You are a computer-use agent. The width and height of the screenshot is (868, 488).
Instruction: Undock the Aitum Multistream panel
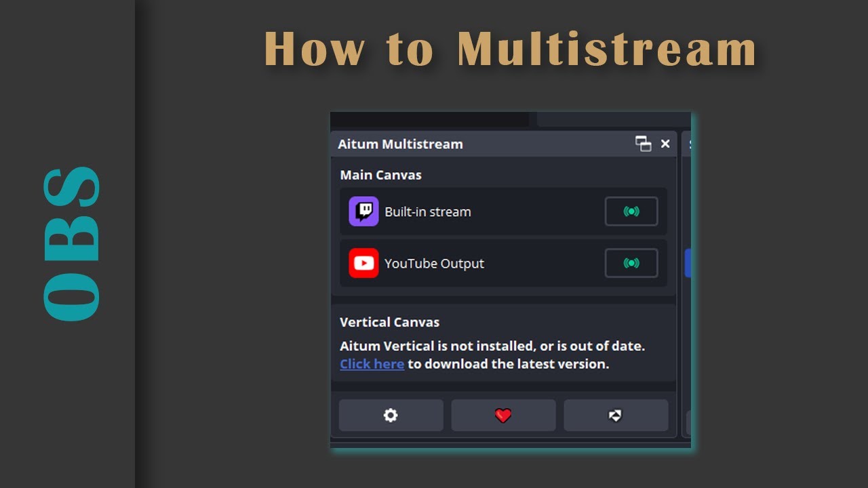click(x=643, y=144)
